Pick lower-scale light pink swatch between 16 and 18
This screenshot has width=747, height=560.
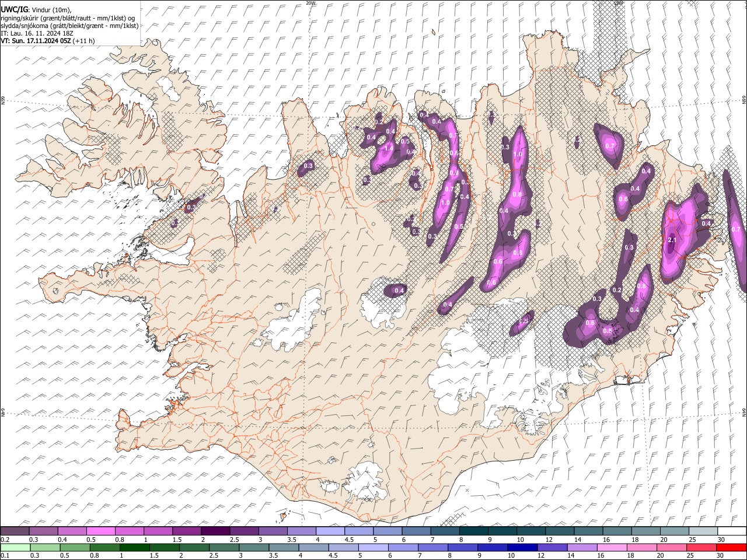pyautogui.click(x=612, y=548)
